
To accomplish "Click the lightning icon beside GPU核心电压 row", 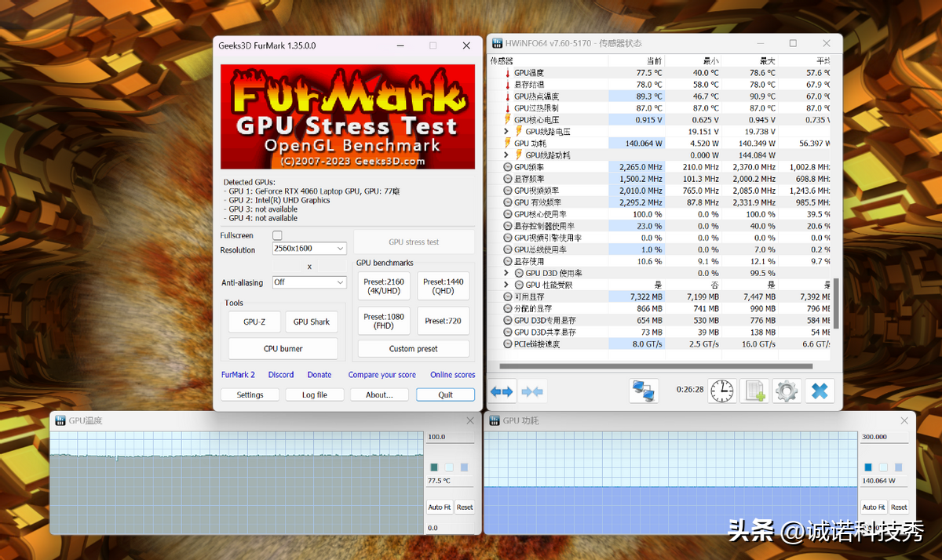I will tap(507, 120).
